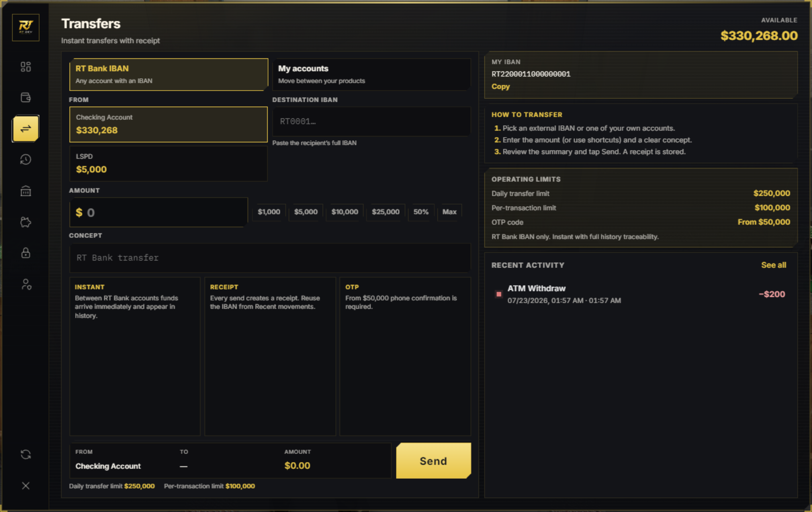This screenshot has height=512, width=812.
Task: Click the Send button
Action: click(433, 461)
